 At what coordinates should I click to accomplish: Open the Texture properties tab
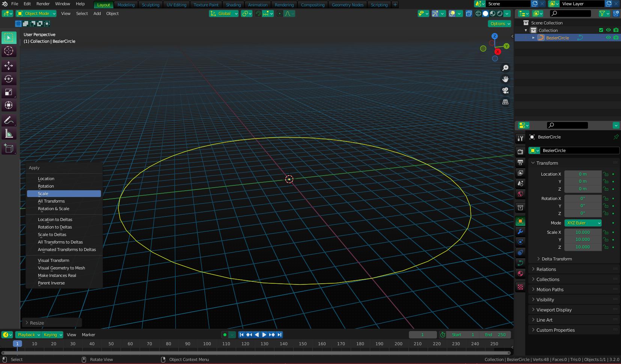(520, 287)
